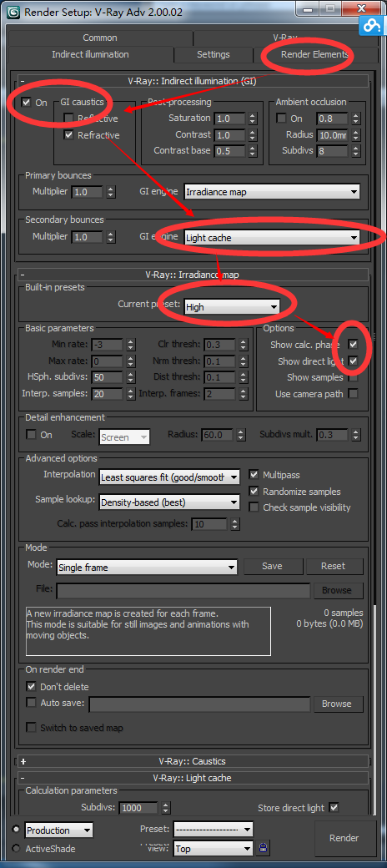
Task: Click the Light cache Subdivs spinner
Action: coord(165,808)
